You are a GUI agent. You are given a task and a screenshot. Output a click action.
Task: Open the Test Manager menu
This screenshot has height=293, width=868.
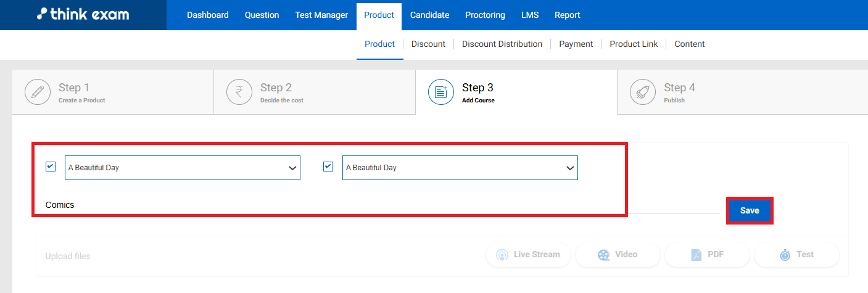coord(321,15)
